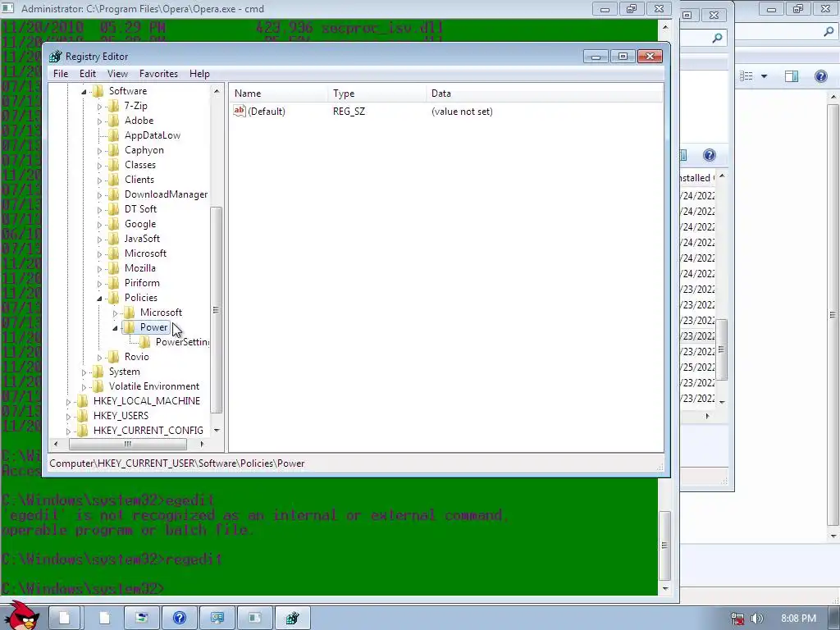Click the 7-Zip key folder icon
This screenshot has width=840, height=630.
pos(113,106)
